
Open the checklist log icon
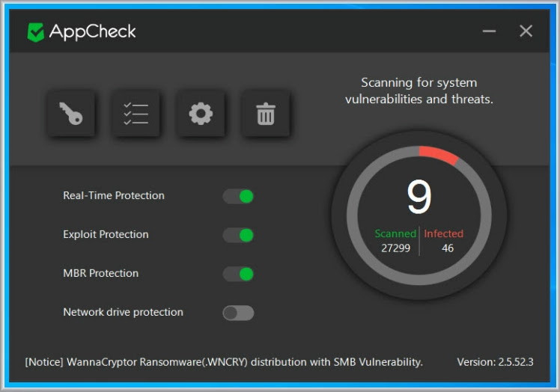(x=136, y=114)
